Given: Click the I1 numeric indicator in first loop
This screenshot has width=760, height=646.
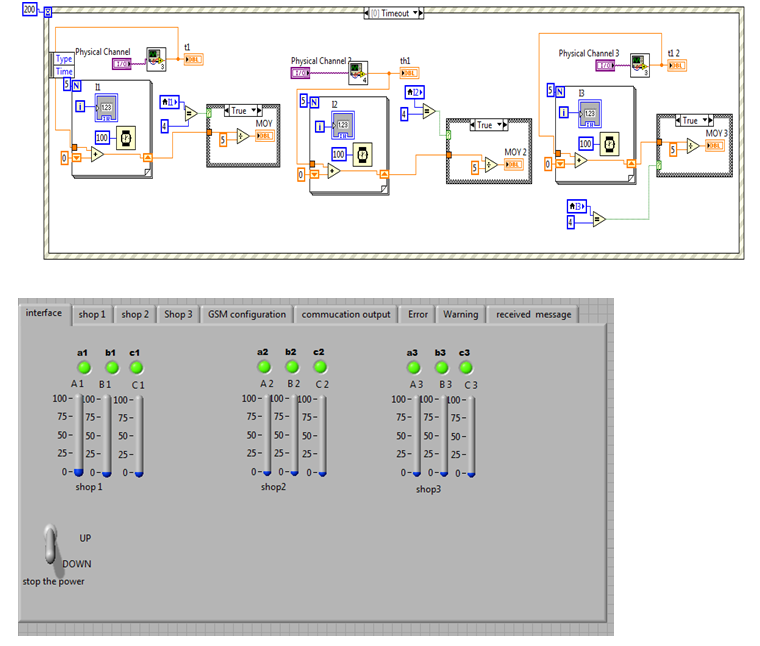Looking at the screenshot, I should (106, 108).
